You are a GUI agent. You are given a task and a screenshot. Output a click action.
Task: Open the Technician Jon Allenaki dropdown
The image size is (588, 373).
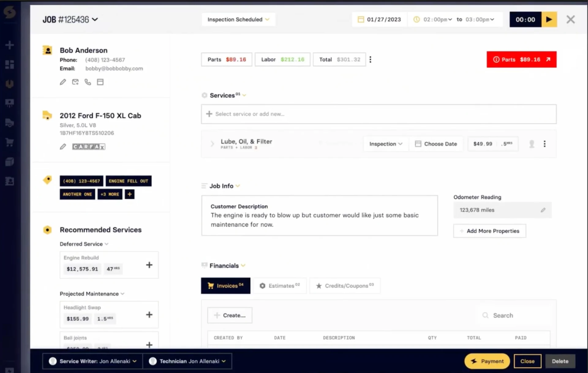tap(187, 361)
